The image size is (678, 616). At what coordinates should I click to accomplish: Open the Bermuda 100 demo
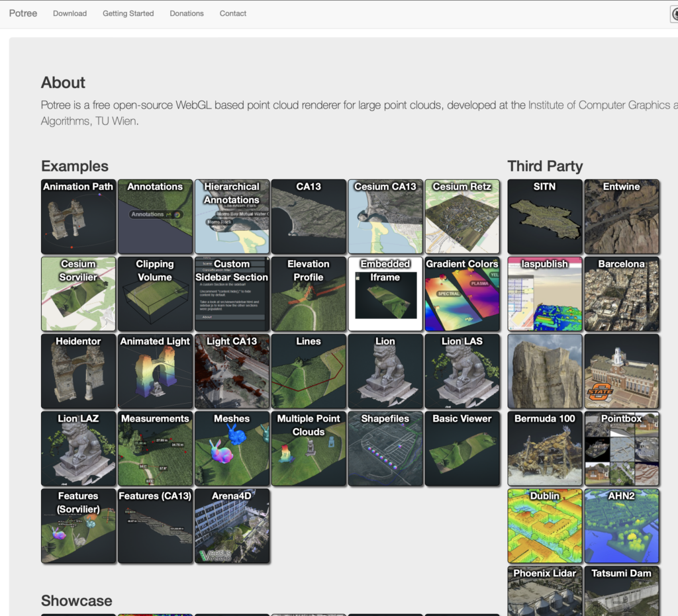pos(545,449)
